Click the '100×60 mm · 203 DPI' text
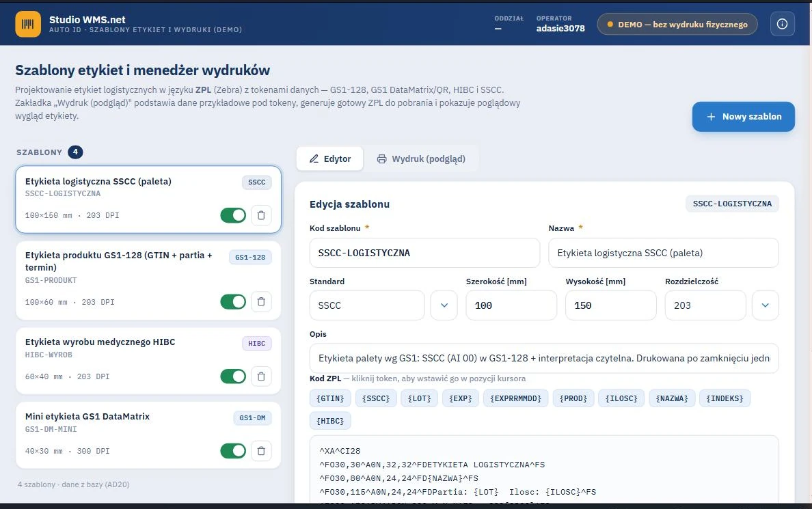 [70, 302]
